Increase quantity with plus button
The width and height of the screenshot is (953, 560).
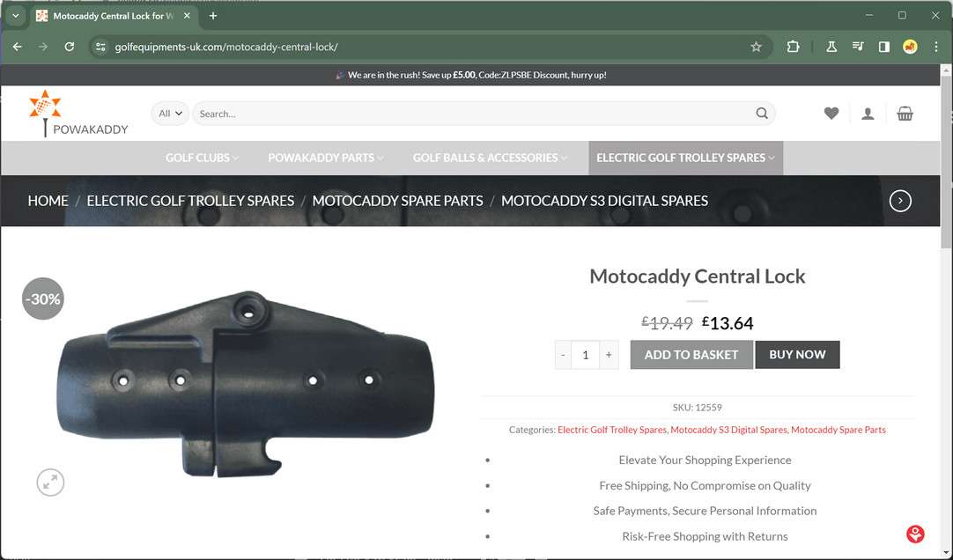(x=609, y=355)
